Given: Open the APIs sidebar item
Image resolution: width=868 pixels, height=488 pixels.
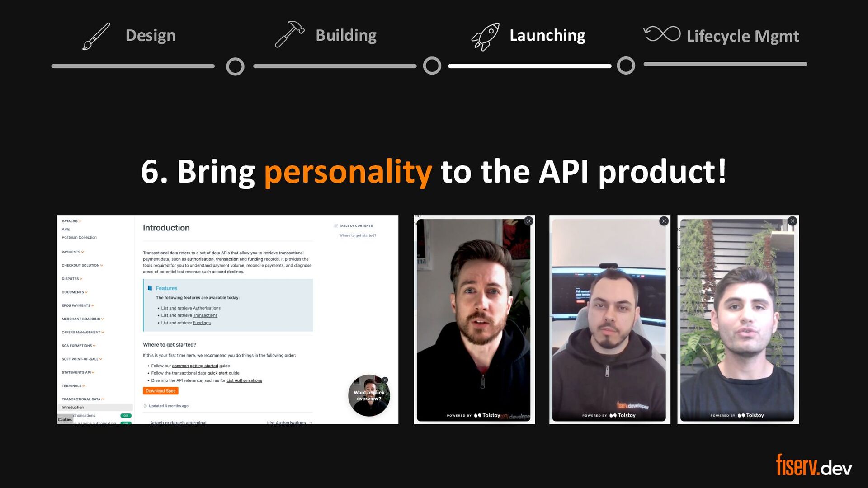Looking at the screenshot, I should (x=66, y=229).
